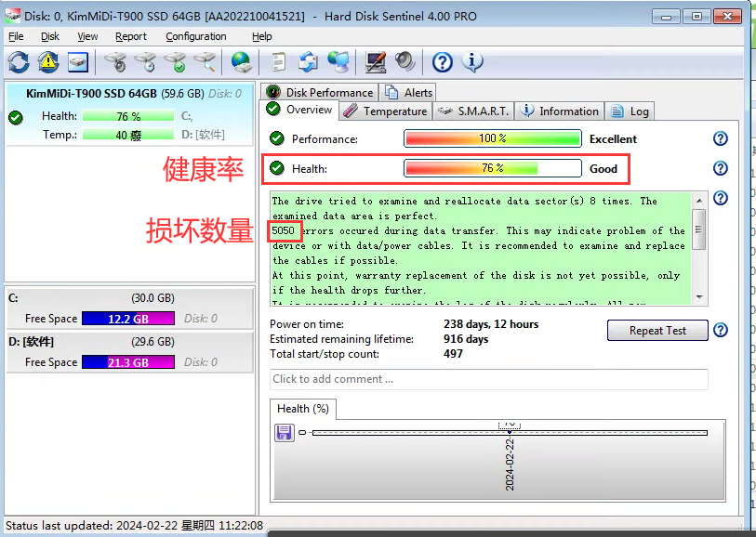Click the small chart zoom handle
Image resolution: width=756 pixels, height=537 pixels.
[302, 433]
